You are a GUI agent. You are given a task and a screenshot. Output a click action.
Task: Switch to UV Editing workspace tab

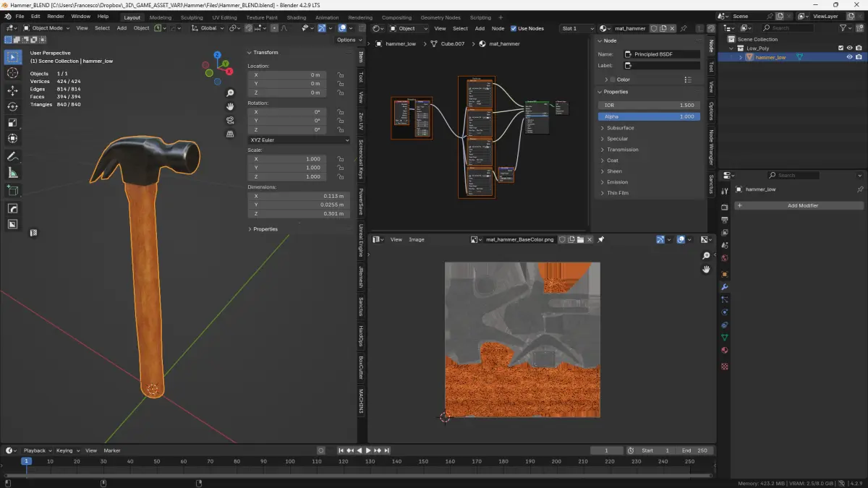[x=224, y=17]
